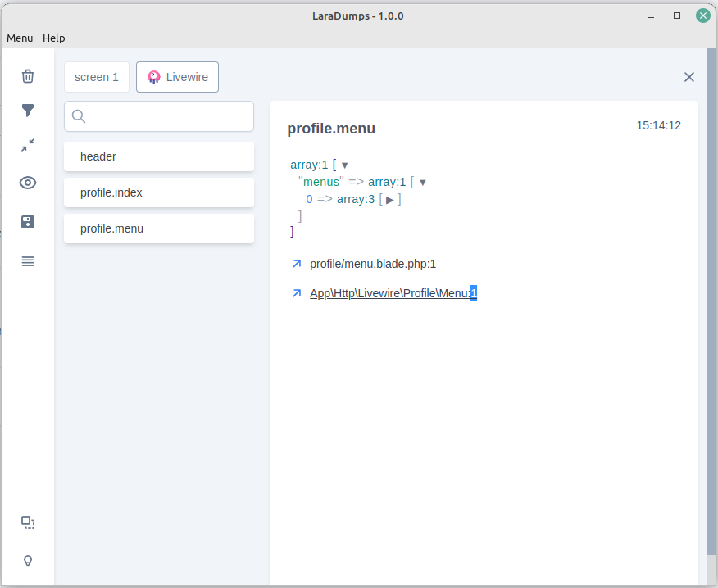Image resolution: width=718 pixels, height=588 pixels.
Task: Click the screens overlay icon near bottom
Action: tap(28, 522)
